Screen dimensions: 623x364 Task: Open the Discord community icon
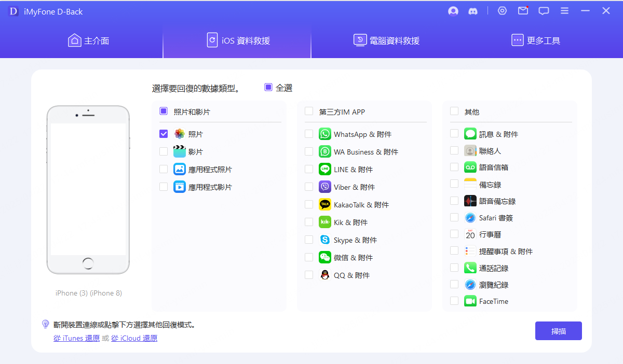click(472, 11)
